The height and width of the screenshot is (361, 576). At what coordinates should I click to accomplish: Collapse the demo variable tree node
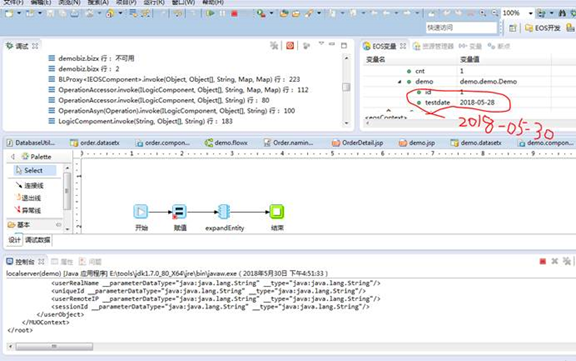[400, 82]
